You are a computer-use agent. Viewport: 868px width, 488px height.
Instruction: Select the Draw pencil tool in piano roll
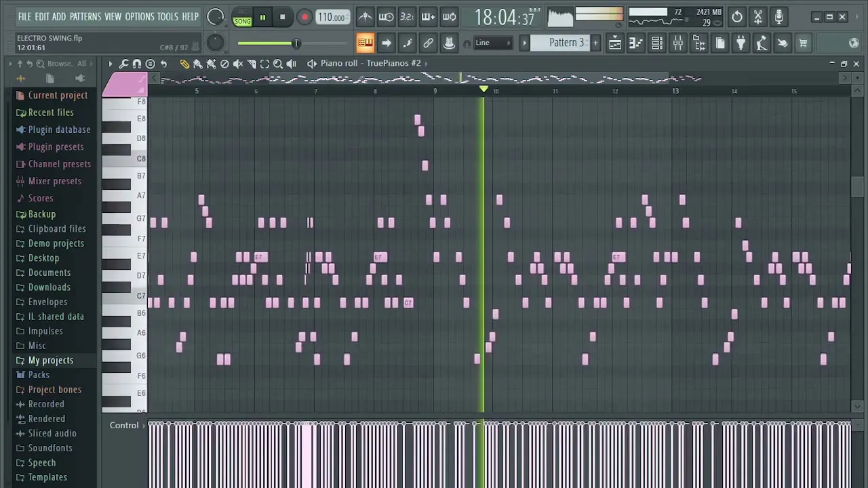pos(184,63)
